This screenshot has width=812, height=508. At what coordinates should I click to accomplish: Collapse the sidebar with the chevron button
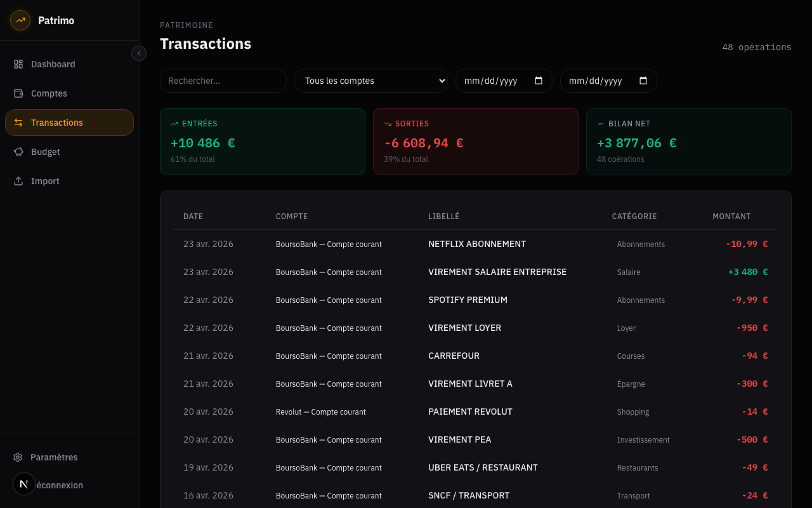139,53
